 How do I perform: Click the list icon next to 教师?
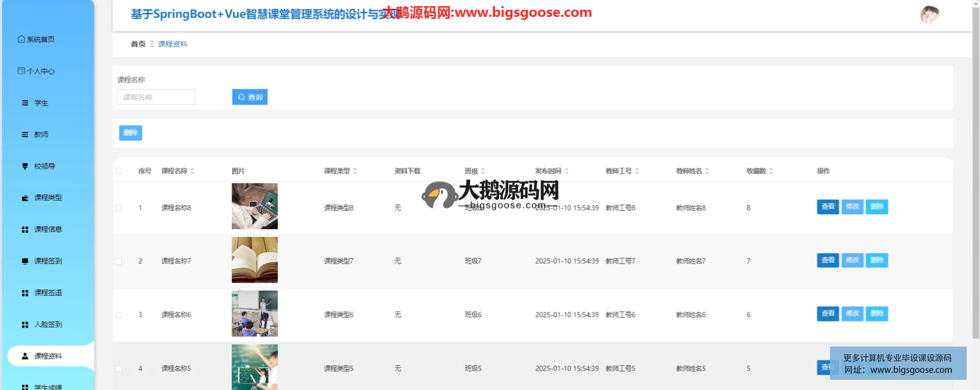(25, 135)
